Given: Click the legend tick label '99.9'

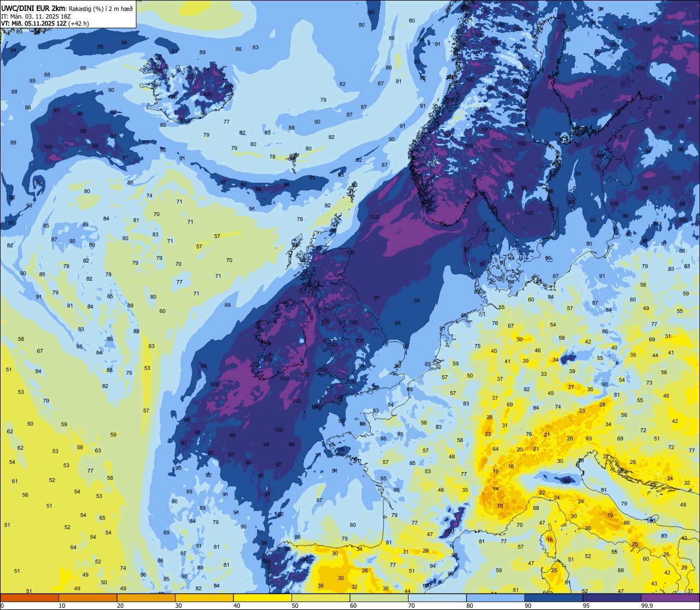Looking at the screenshot, I should [x=647, y=606].
